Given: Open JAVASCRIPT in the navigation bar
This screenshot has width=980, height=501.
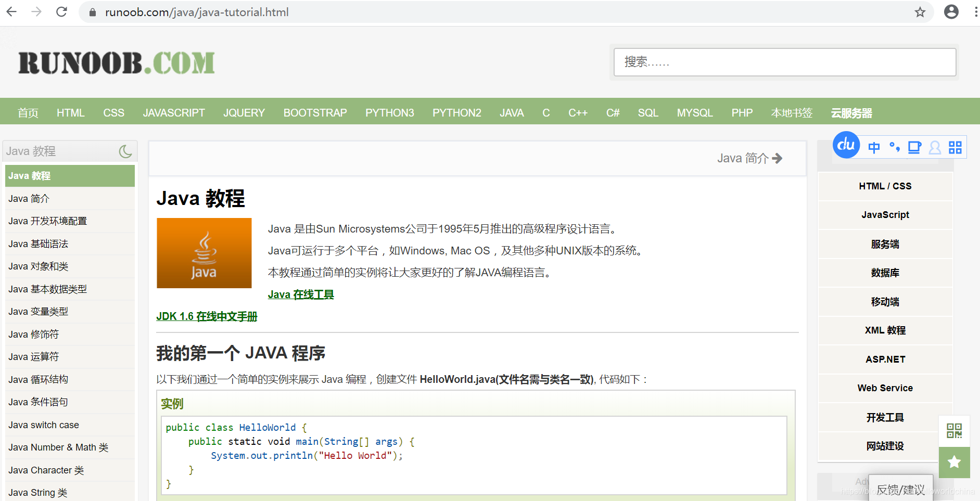Looking at the screenshot, I should 174,113.
